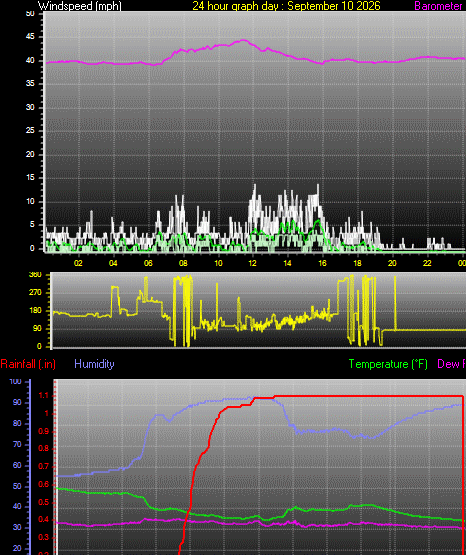The height and width of the screenshot is (555, 466).
Task: Click the green Temperature (°F) legend label
Action: 388,364
